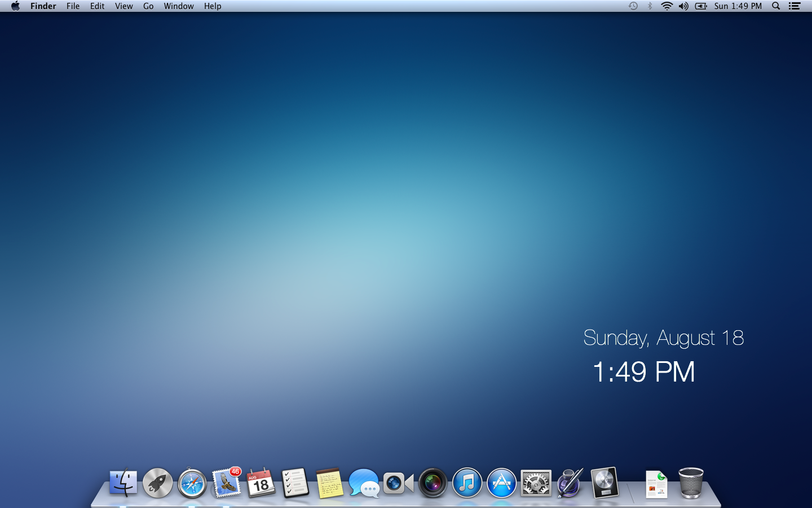The height and width of the screenshot is (508, 812).
Task: Open the File menu
Action: (x=73, y=6)
